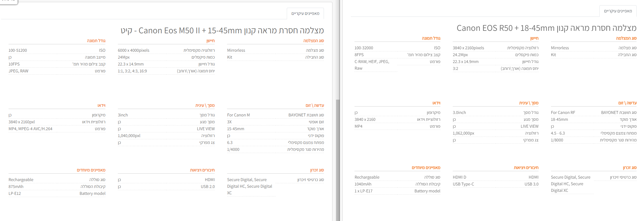The width and height of the screenshot is (644, 221).
Task: Click the 'חיישן' section heading on the M50 II page
Action: tap(211, 41)
